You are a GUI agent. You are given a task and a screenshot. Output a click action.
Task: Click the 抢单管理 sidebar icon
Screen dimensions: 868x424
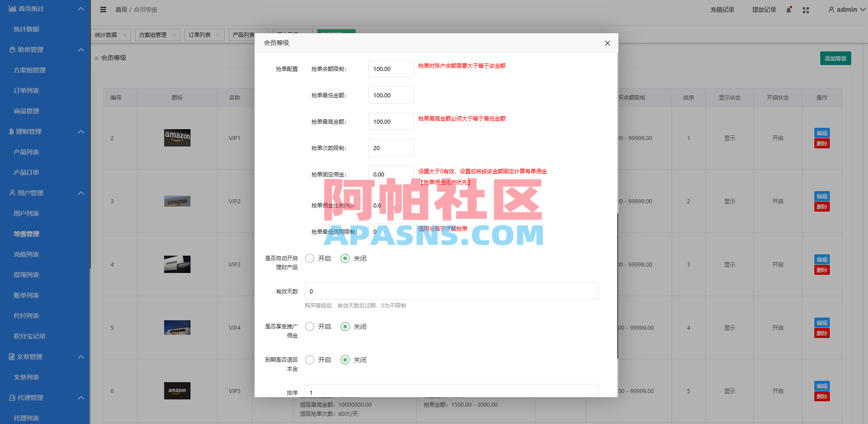point(12,50)
